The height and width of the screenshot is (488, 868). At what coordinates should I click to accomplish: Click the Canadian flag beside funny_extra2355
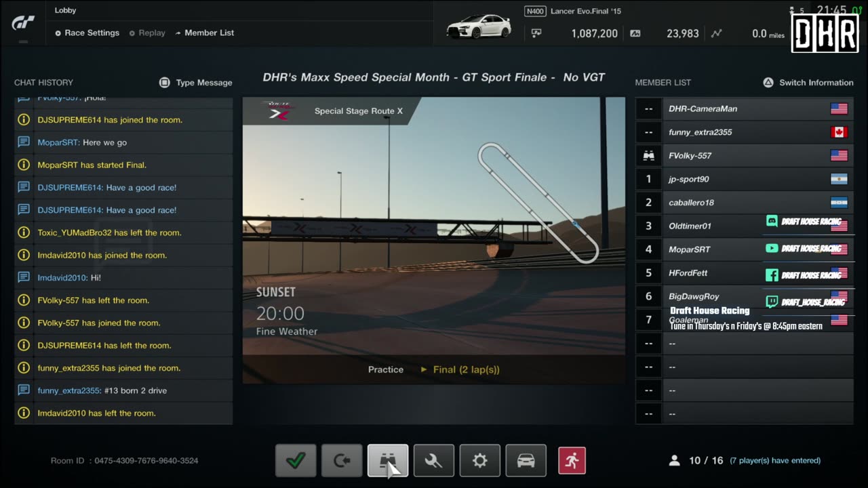839,132
